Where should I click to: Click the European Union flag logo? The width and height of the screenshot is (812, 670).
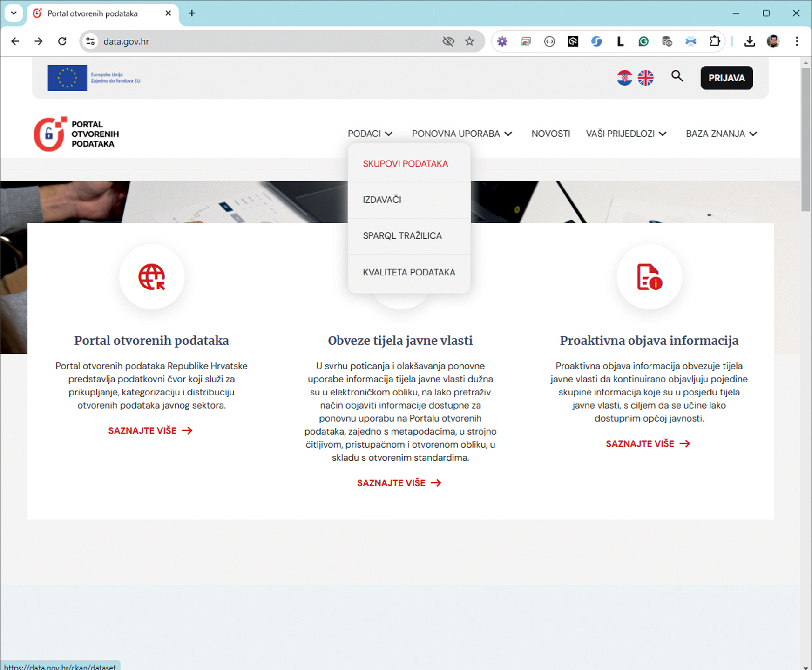68,78
